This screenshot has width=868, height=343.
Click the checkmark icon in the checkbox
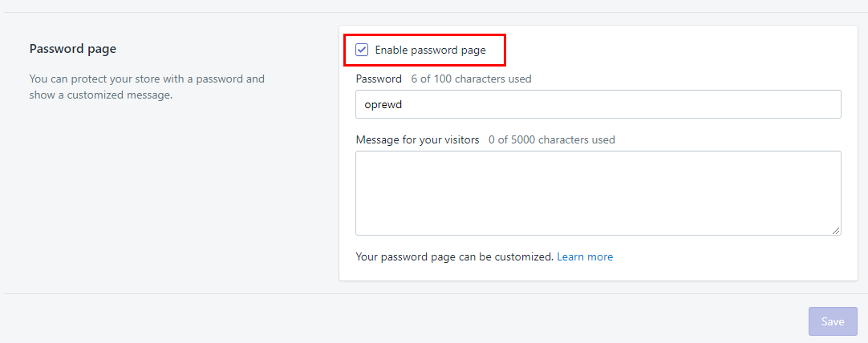(362, 50)
